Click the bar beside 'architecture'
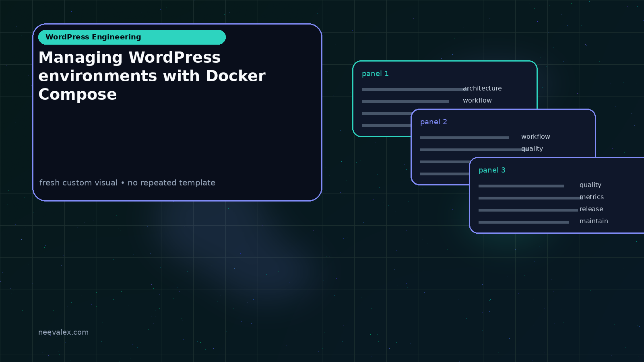 coord(415,89)
